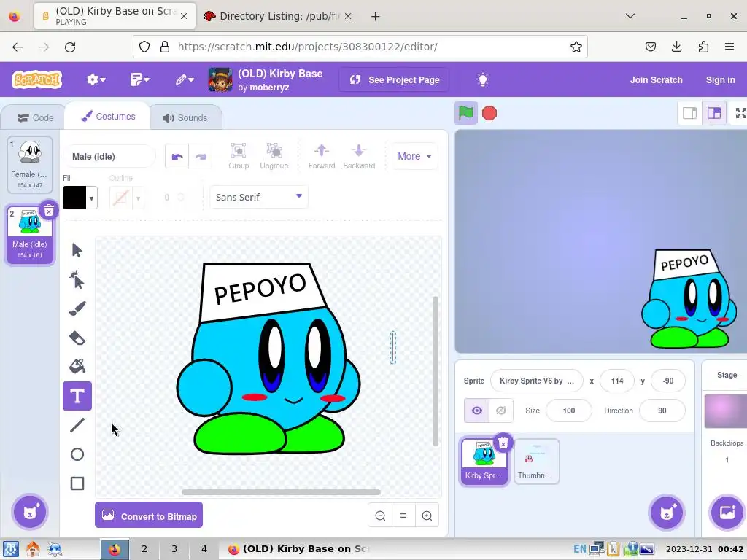Image resolution: width=747 pixels, height=560 pixels.
Task: Click the sprite x position field
Action: 617,381
